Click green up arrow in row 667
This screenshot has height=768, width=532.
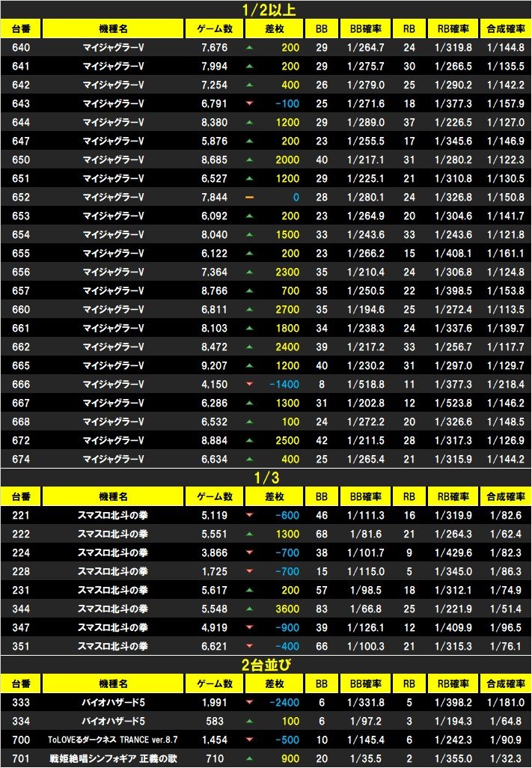coord(250,403)
